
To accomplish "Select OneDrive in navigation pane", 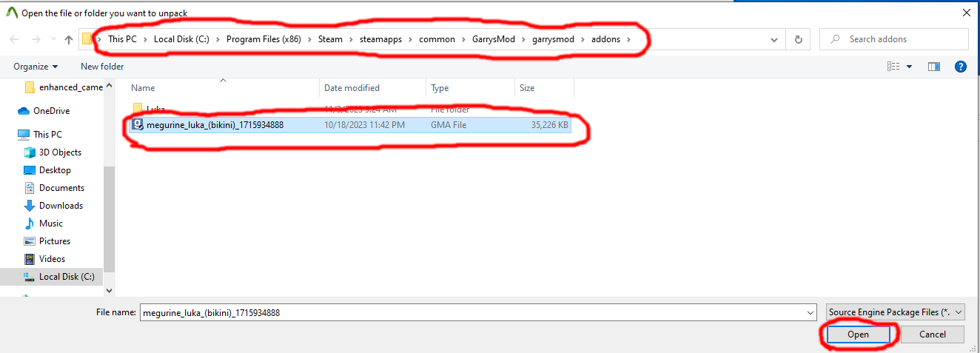I will 44,111.
